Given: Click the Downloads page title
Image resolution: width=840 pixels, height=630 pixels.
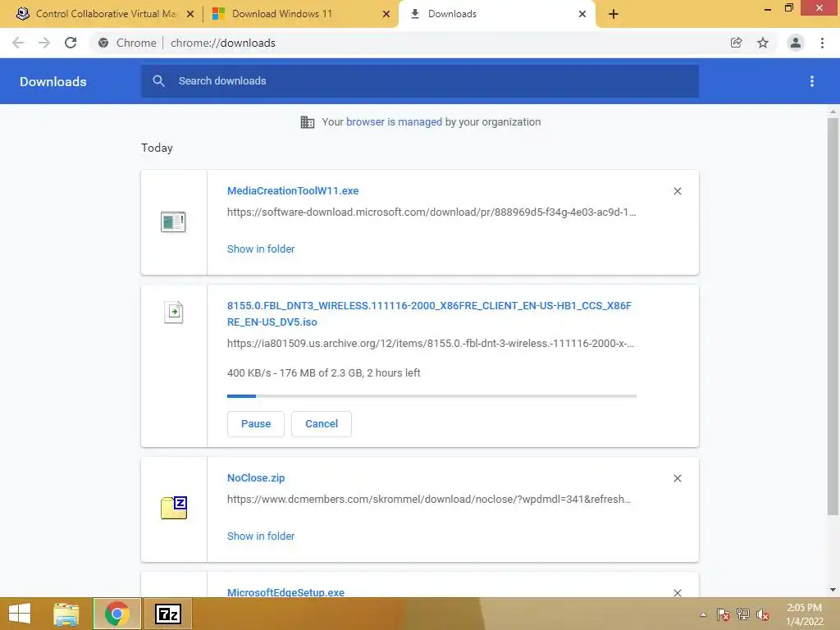Looking at the screenshot, I should [53, 81].
